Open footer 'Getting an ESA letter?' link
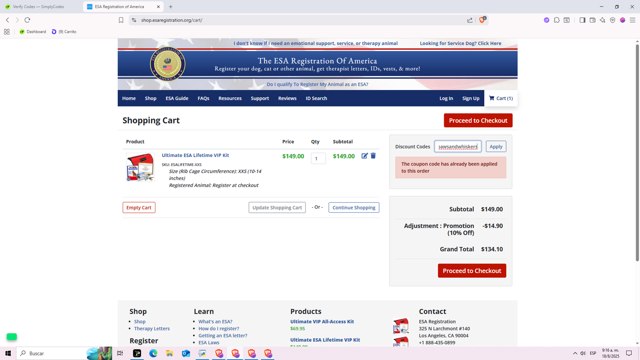Screen dimensions: 640x360 click(x=223, y=336)
